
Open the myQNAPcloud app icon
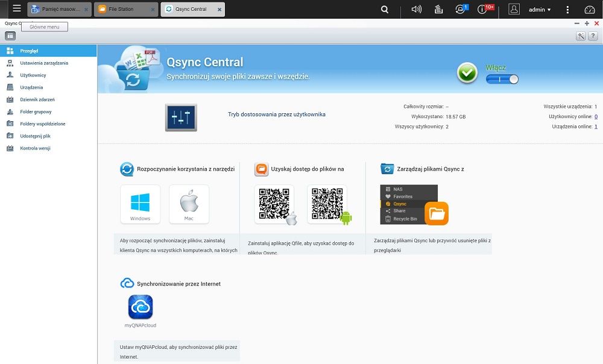coord(140,307)
